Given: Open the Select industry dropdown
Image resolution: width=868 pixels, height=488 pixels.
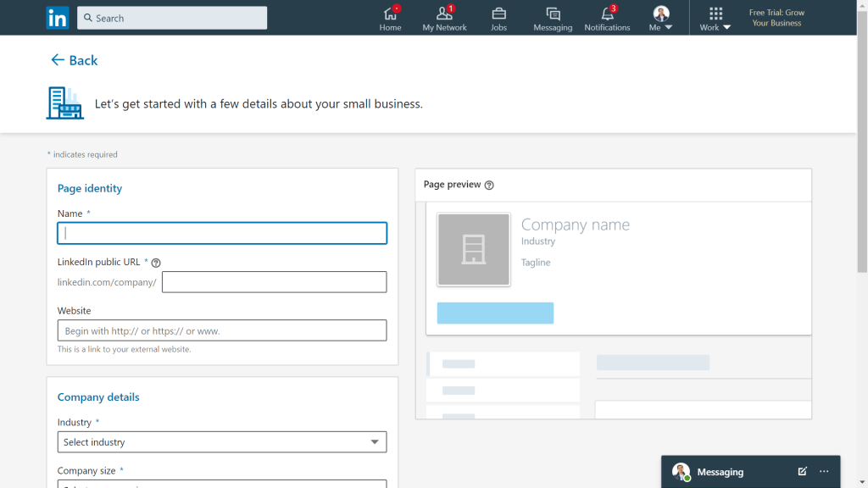Looking at the screenshot, I should (x=222, y=442).
